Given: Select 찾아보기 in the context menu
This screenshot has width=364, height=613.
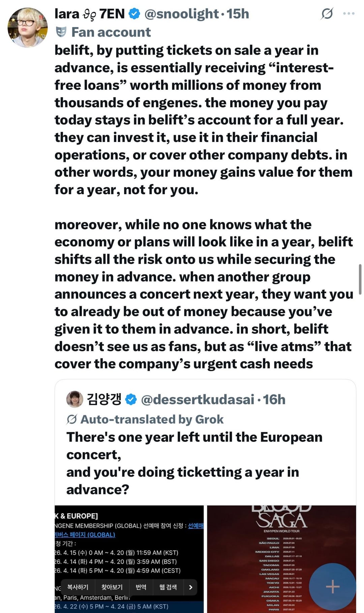Looking at the screenshot, I should [112, 587].
